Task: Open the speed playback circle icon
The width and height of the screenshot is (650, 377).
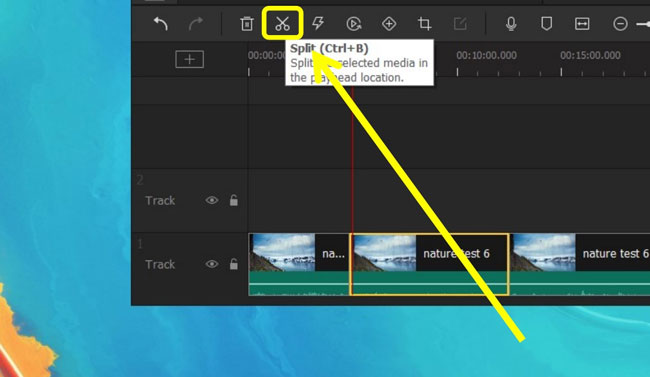Action: (x=354, y=24)
